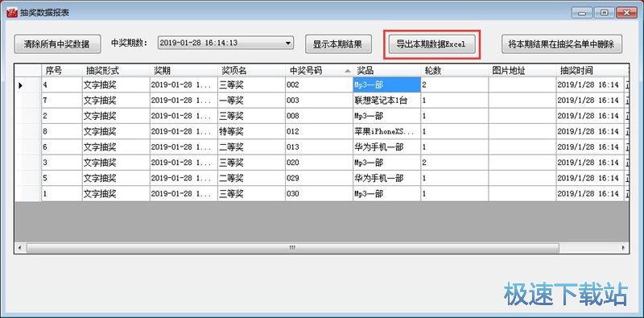This screenshot has width=644, height=318.
Task: Click the 特等奖 award name cell
Action: pyautogui.click(x=251, y=132)
